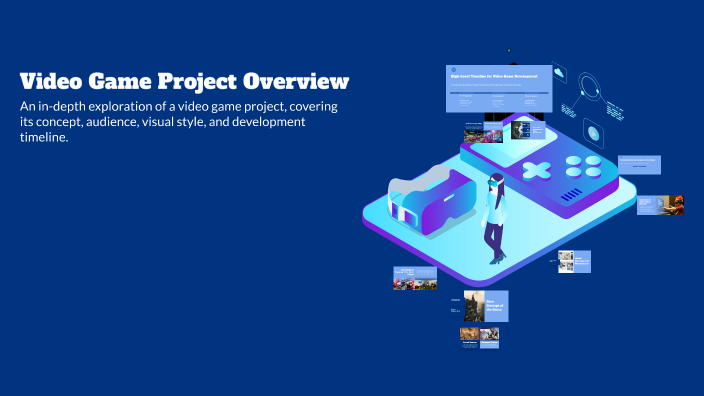Open the slide with crowd and office photos
Screen dimensions: 704x396
pos(415,278)
